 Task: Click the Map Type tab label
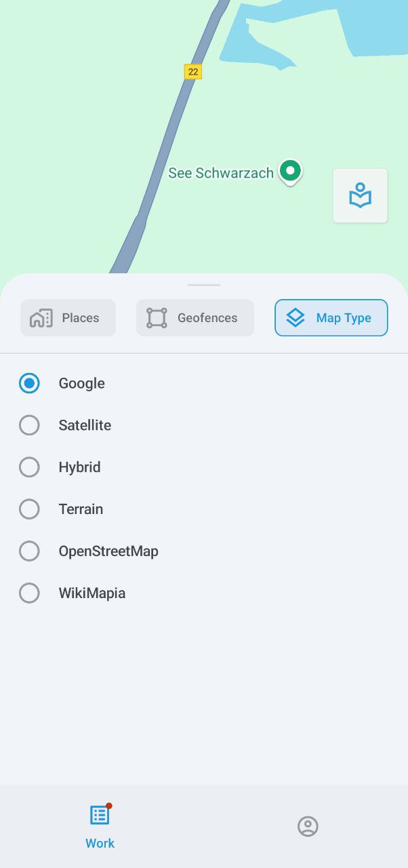tap(344, 317)
